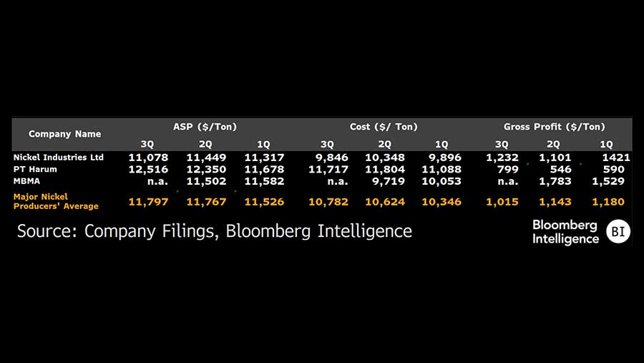The width and height of the screenshot is (644, 363).
Task: Click the Gross Profit ($/Ton) group header
Action: coord(555,127)
